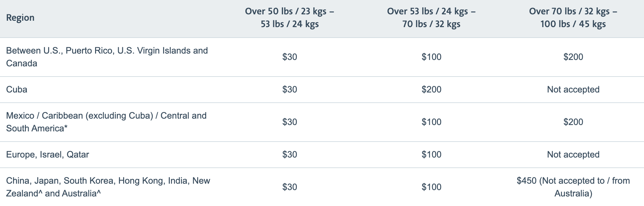
Task: Click $200 fee in Mexico / Caribbean row
Action: 573,122
